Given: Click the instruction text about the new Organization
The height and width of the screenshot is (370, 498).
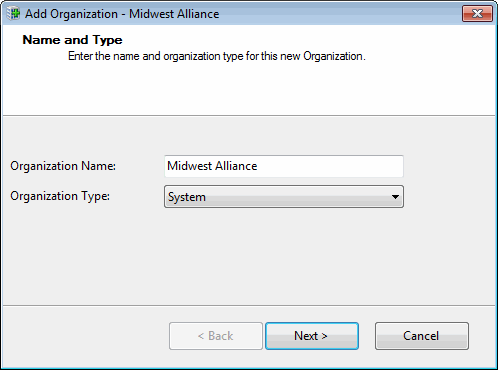Looking at the screenshot, I should point(217,56).
